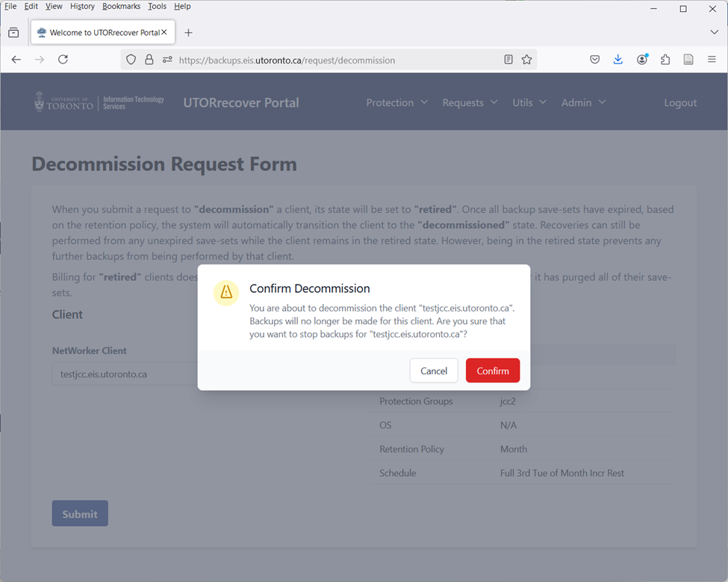Save page to Pocket icon
This screenshot has width=728, height=582.
click(595, 60)
